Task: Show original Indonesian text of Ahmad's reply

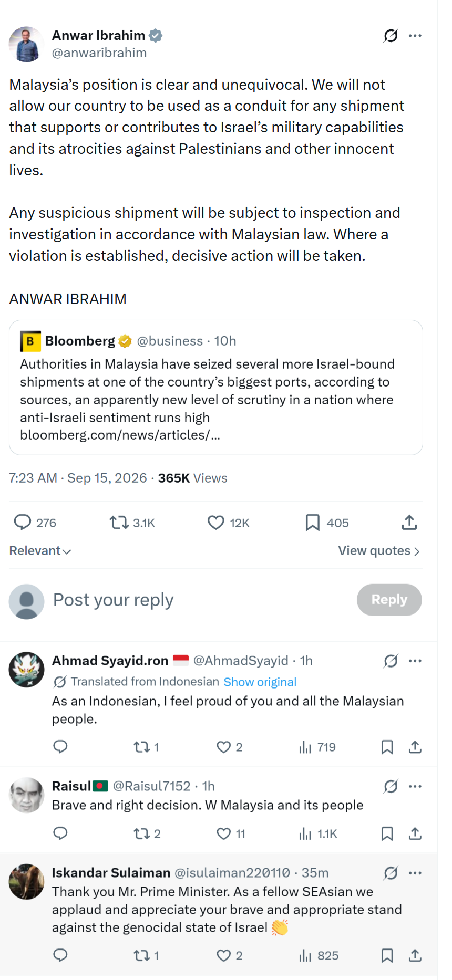Action: tap(260, 682)
